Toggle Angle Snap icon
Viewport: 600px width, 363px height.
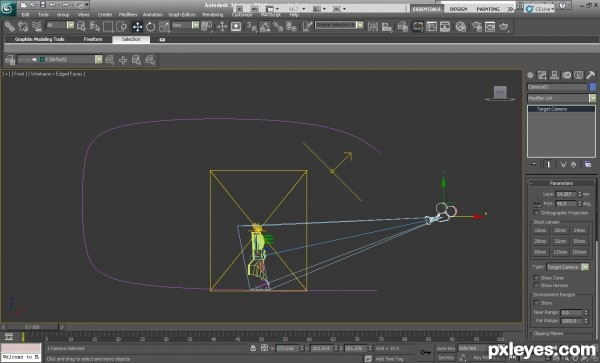coord(265,26)
